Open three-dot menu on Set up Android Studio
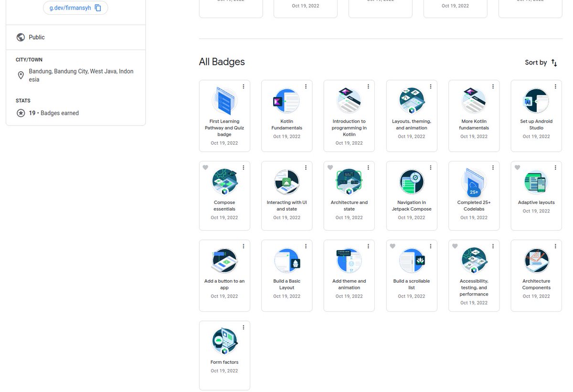 coord(555,86)
